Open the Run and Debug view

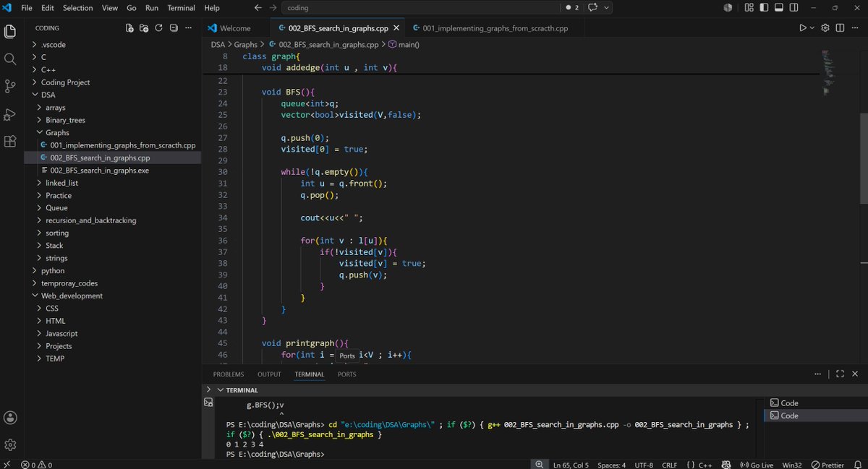[10, 114]
